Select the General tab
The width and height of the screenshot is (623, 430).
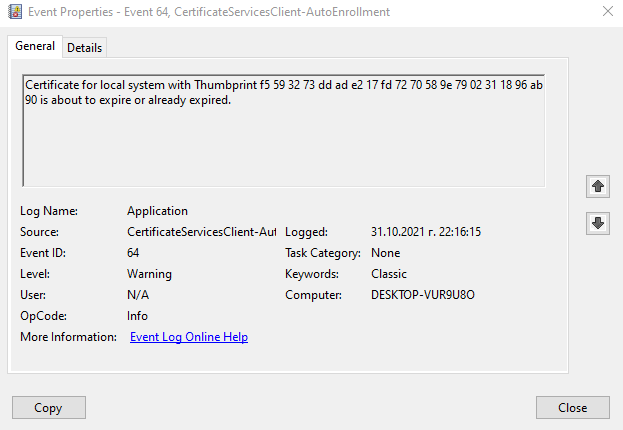35,46
